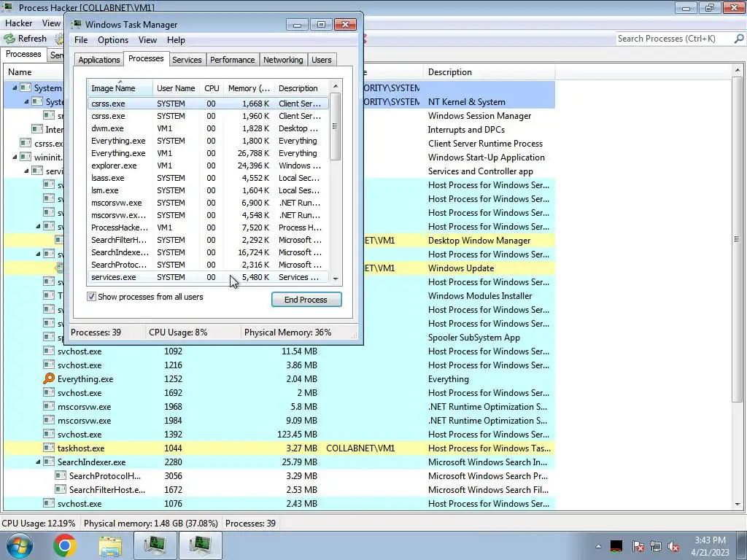Click the muted volume tray icon

[673, 546]
